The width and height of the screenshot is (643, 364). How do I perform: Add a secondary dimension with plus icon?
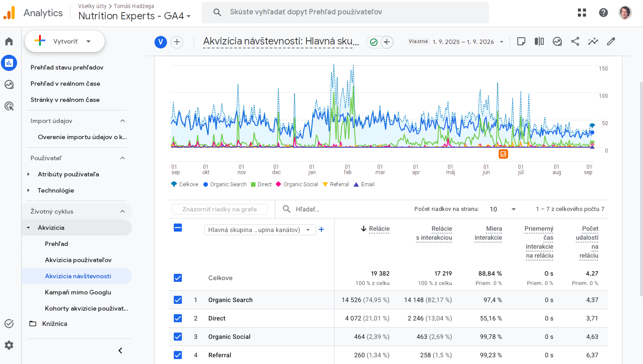point(321,230)
